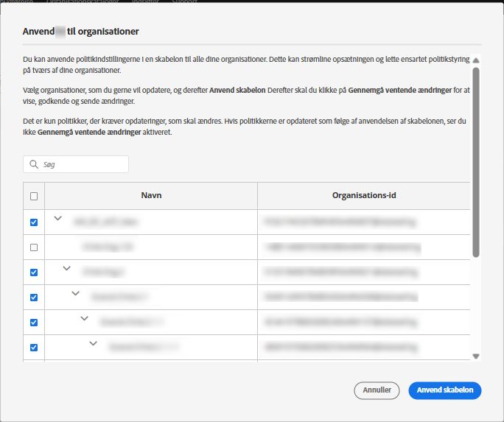The width and height of the screenshot is (504, 422).
Task: Click the magnifier search icon
Action: coord(34,164)
